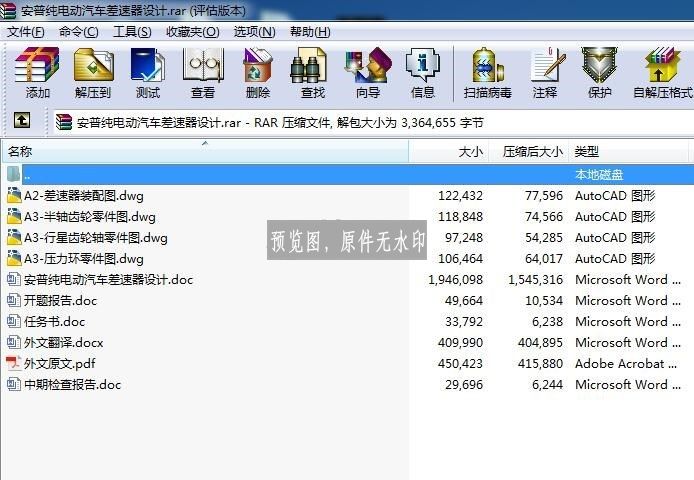Screen dimensions: 694x480
Task: Click the icon of A3-半轴齿轮零件图.dwg
Action: click(14, 216)
